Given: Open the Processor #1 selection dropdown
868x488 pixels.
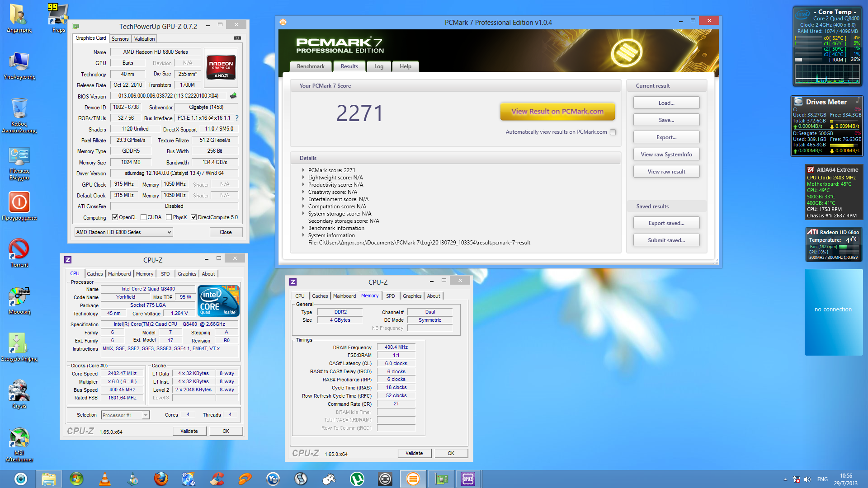Looking at the screenshot, I should tap(125, 415).
